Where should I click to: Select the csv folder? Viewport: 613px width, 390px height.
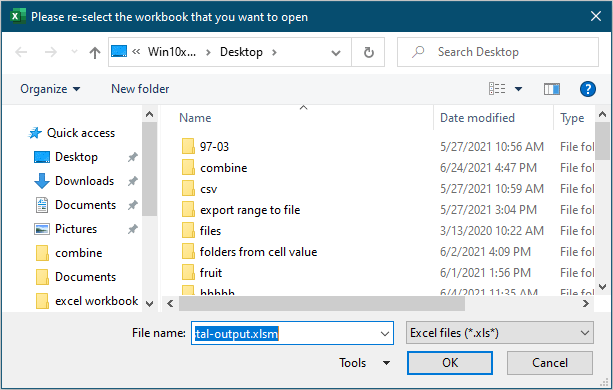(x=208, y=189)
